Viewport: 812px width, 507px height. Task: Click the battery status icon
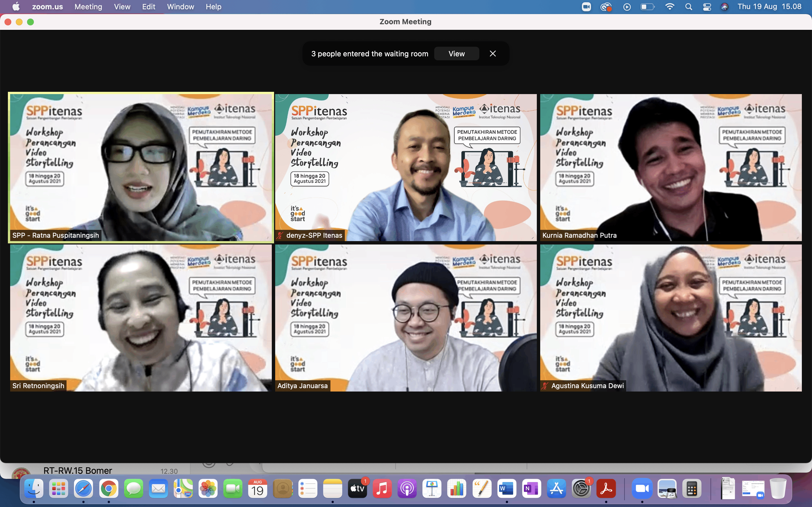647,7
